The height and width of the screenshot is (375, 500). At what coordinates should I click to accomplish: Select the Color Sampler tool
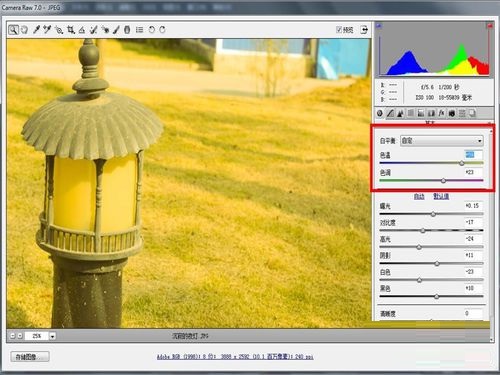tap(47, 30)
